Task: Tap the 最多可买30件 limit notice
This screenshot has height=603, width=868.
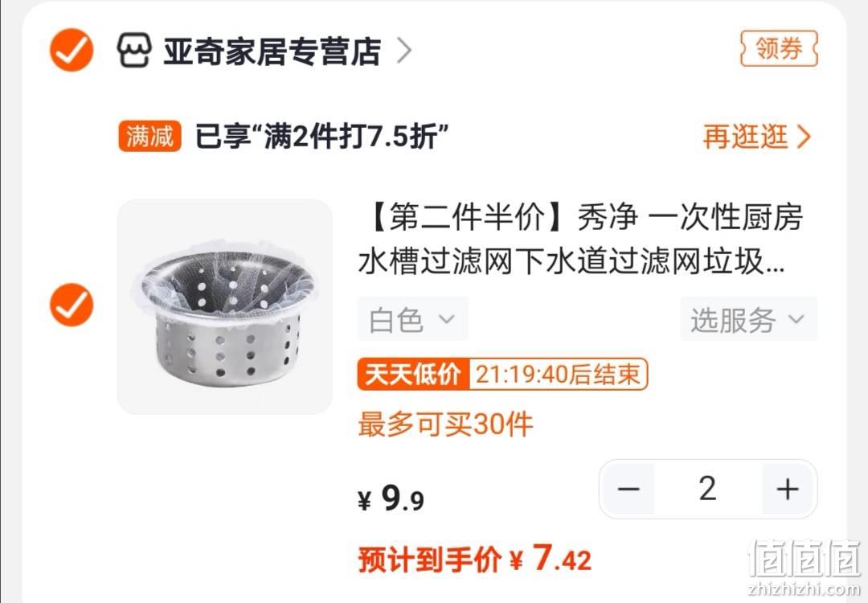Action: pos(445,425)
